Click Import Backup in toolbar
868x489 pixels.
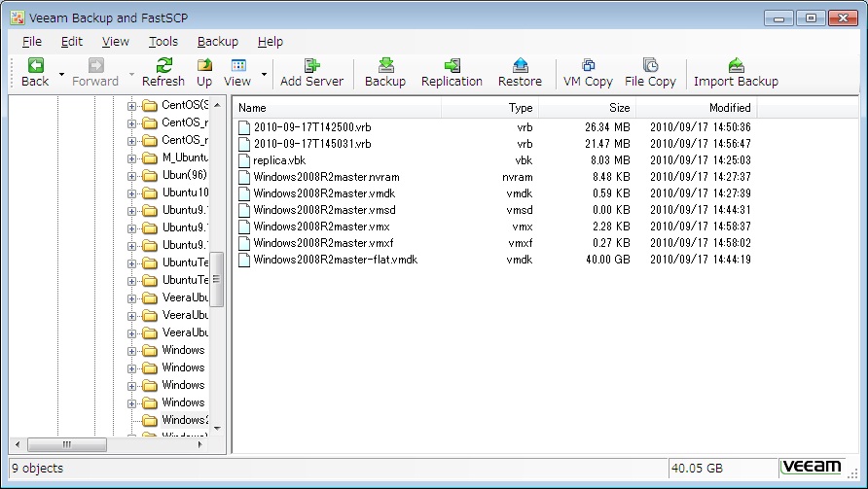[x=736, y=73]
